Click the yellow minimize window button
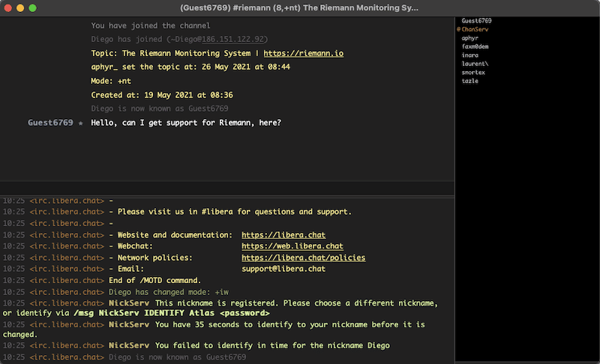This screenshot has height=364, width=600. click(x=20, y=8)
